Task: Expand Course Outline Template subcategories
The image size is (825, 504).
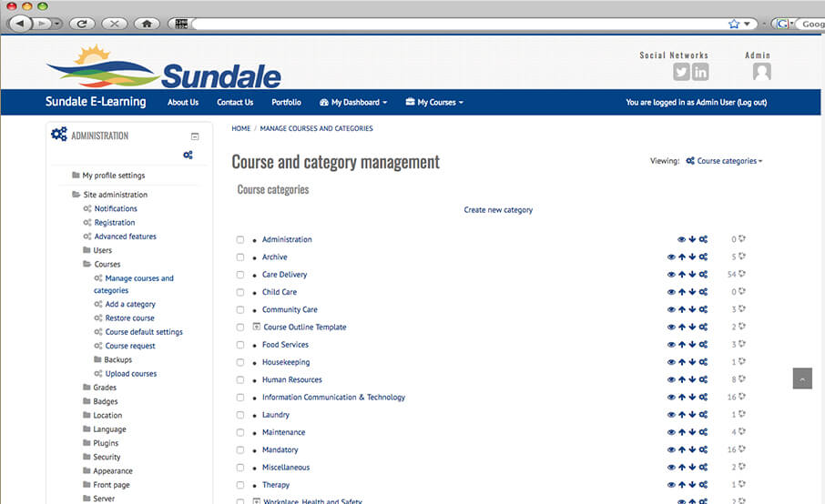Action: point(256,327)
